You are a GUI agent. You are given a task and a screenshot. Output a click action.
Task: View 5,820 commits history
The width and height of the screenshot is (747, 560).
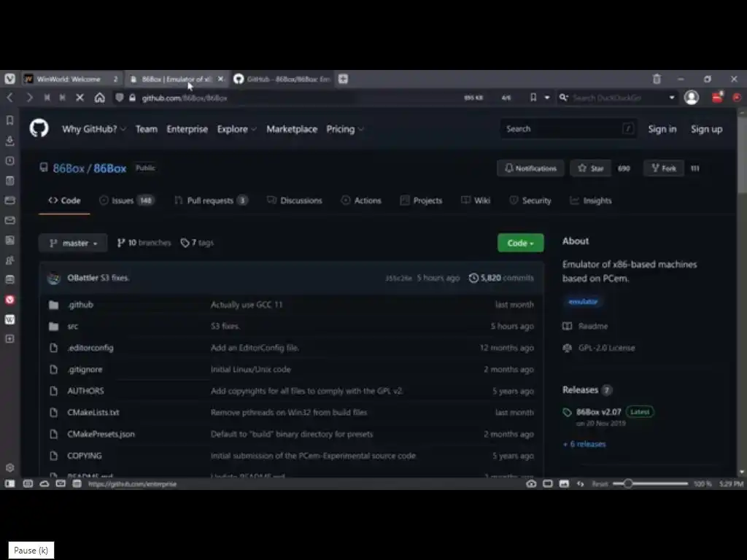click(x=501, y=278)
